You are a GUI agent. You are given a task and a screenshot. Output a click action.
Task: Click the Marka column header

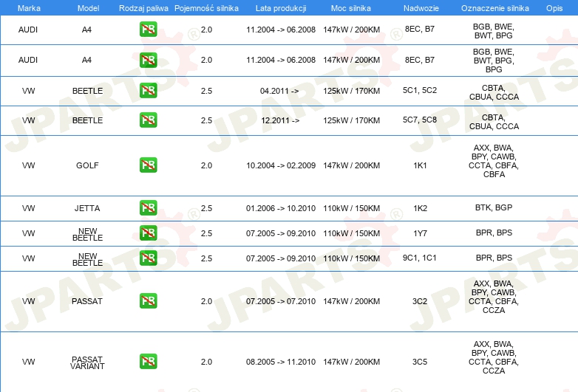[29, 8]
